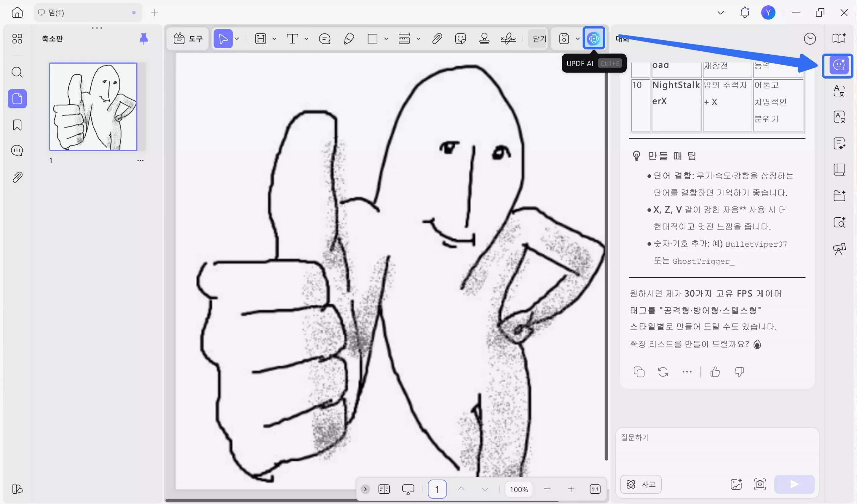Open the signature tool
This screenshot has width=857, height=504.
coord(508,39)
